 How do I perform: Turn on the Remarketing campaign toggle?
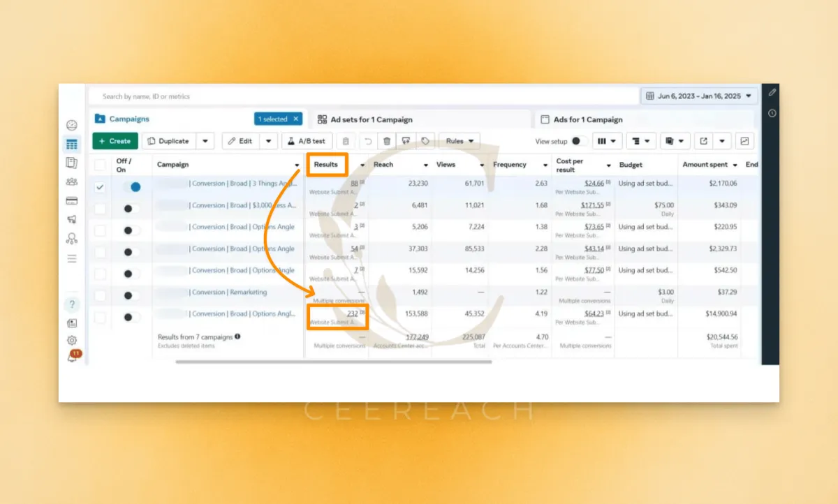click(131, 295)
